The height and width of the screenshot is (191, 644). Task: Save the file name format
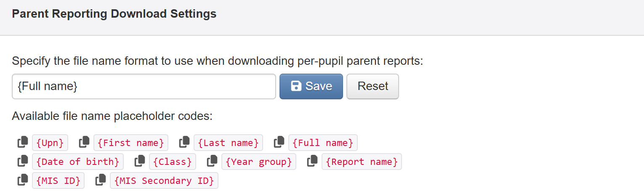[x=311, y=86]
